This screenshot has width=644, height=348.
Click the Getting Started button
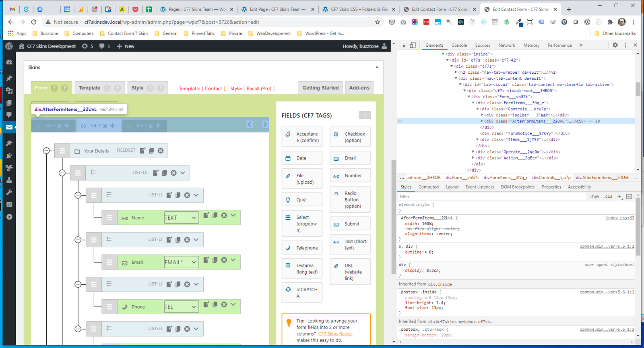(320, 88)
